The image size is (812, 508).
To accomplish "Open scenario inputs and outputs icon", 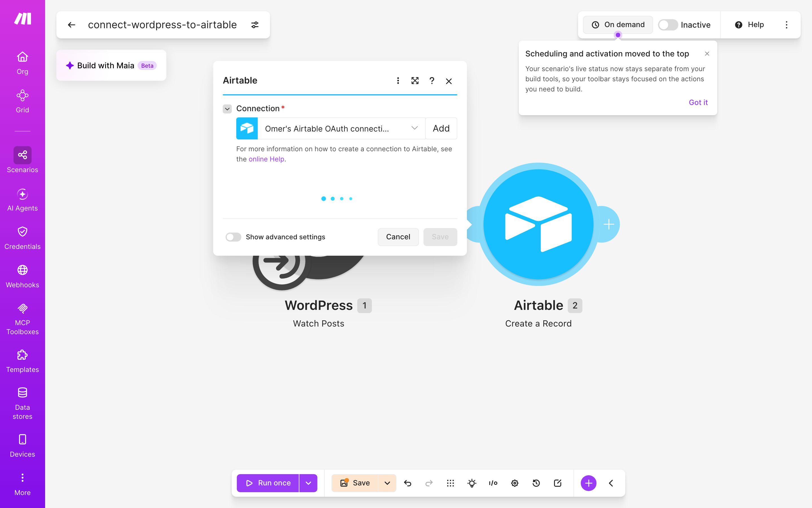I will (493, 483).
